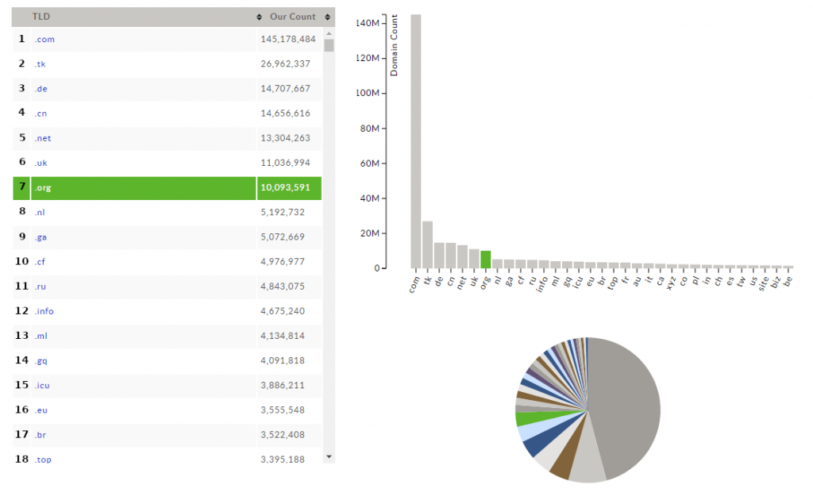The height and width of the screenshot is (504, 813).
Task: Click the green slice in pie chart
Action: click(x=526, y=419)
